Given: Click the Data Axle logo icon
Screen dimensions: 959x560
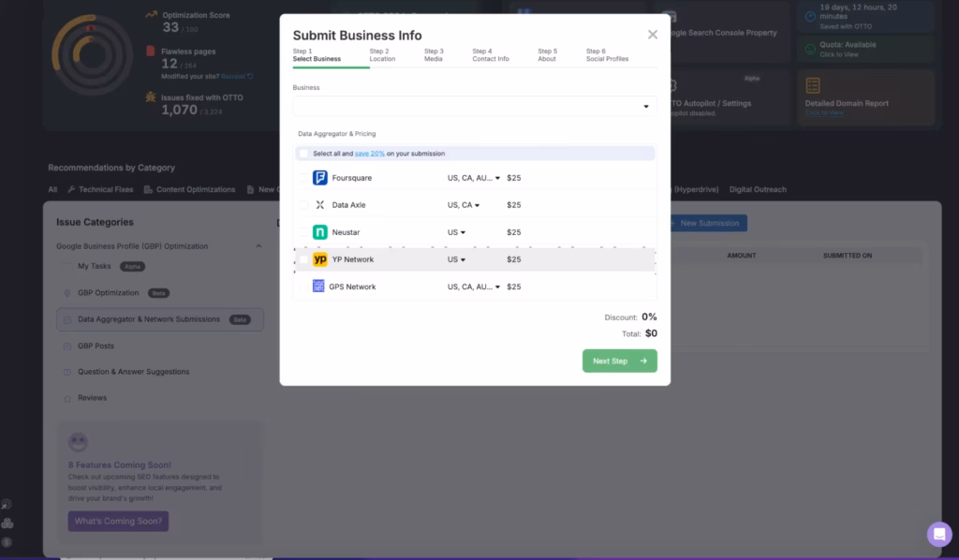Looking at the screenshot, I should pos(320,204).
